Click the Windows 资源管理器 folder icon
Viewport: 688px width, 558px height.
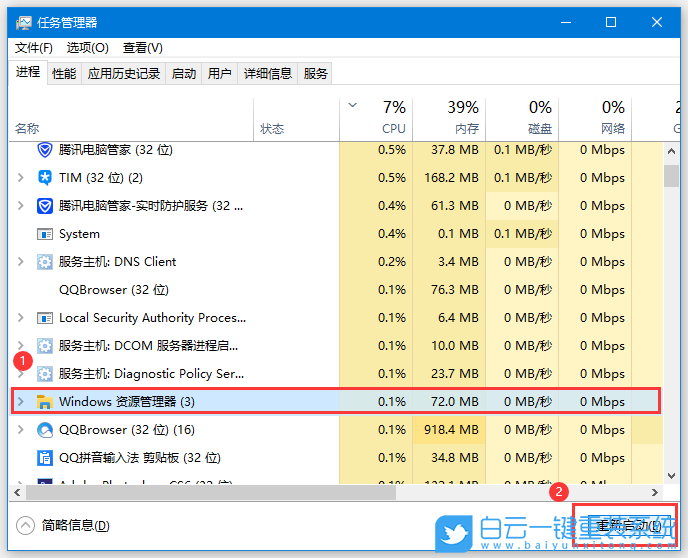44,402
